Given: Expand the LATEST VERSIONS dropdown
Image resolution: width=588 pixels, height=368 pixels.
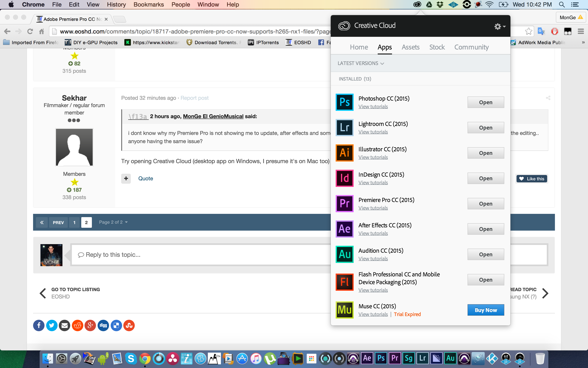Looking at the screenshot, I should click(361, 63).
